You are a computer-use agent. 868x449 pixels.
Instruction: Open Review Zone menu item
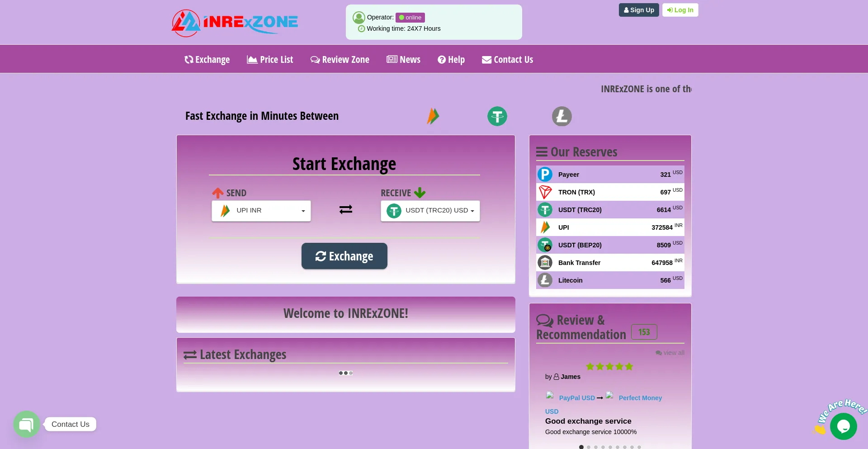(340, 60)
